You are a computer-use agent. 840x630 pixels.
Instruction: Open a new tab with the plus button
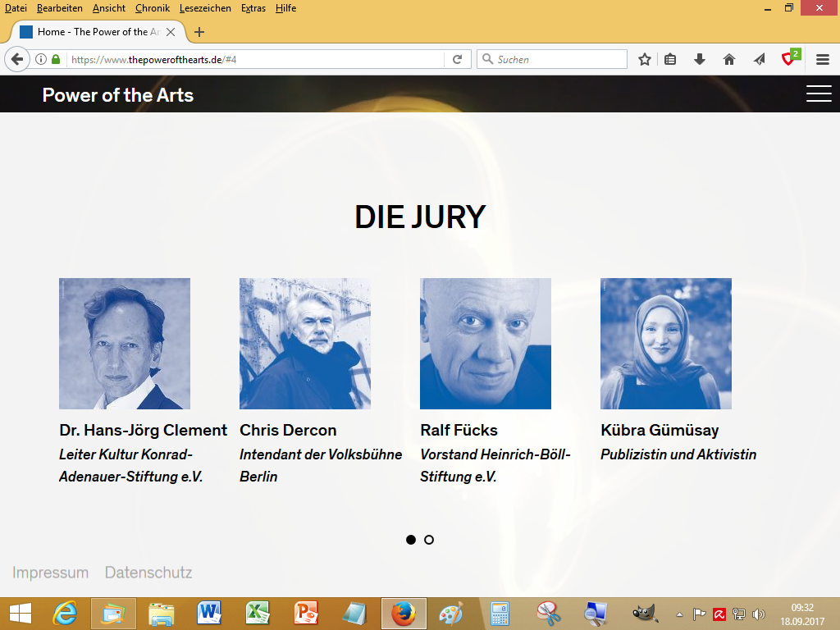199,32
